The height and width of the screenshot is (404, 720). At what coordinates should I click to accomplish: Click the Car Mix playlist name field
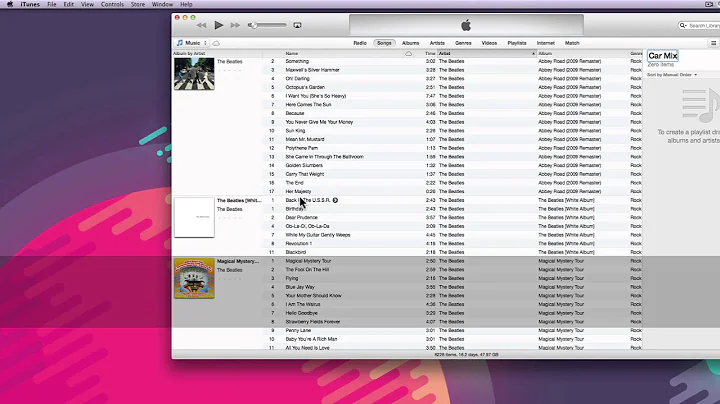coord(663,56)
